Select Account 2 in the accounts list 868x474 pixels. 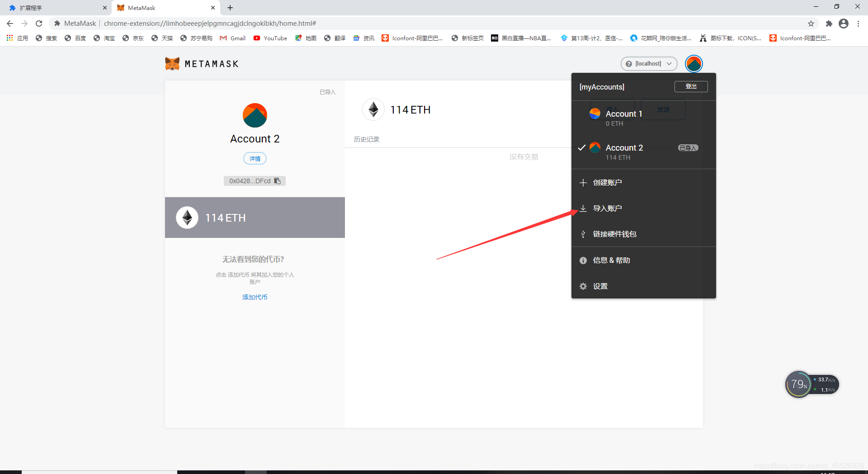click(644, 152)
